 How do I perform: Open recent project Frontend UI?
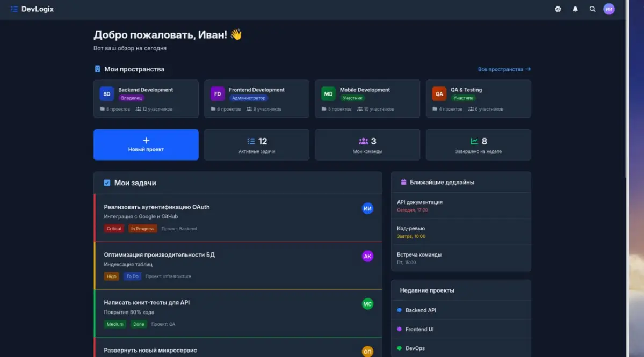[x=461, y=329]
